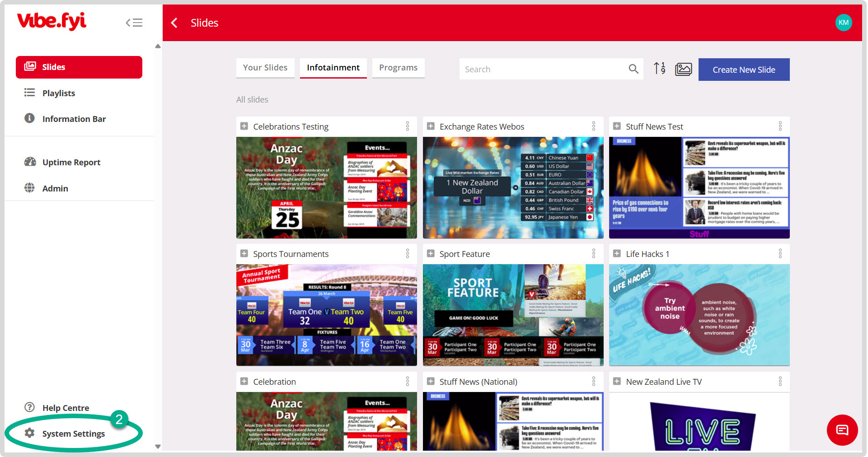Screen dimensions: 868x457
Task: Open the Stuff News Test thumbnail
Action: (x=699, y=188)
